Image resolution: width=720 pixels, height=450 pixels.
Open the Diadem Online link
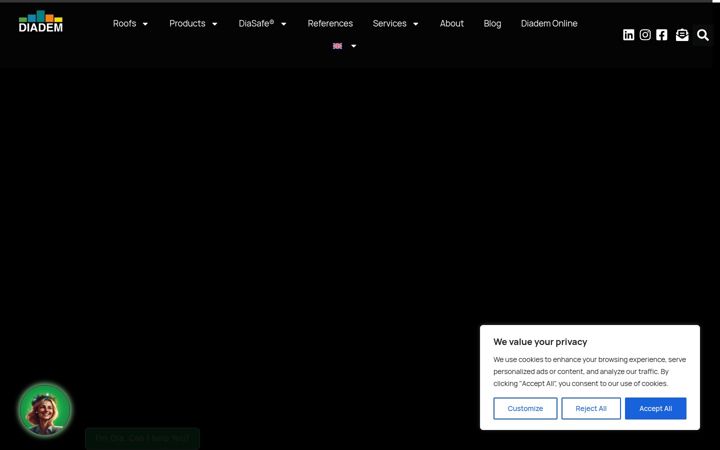(x=549, y=23)
